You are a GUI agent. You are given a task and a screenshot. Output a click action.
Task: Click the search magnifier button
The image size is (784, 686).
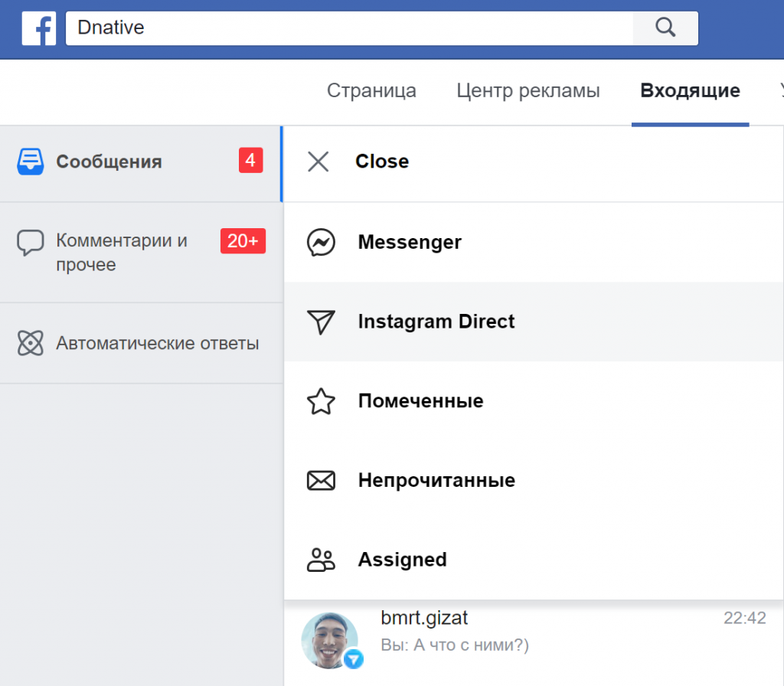coord(665,28)
